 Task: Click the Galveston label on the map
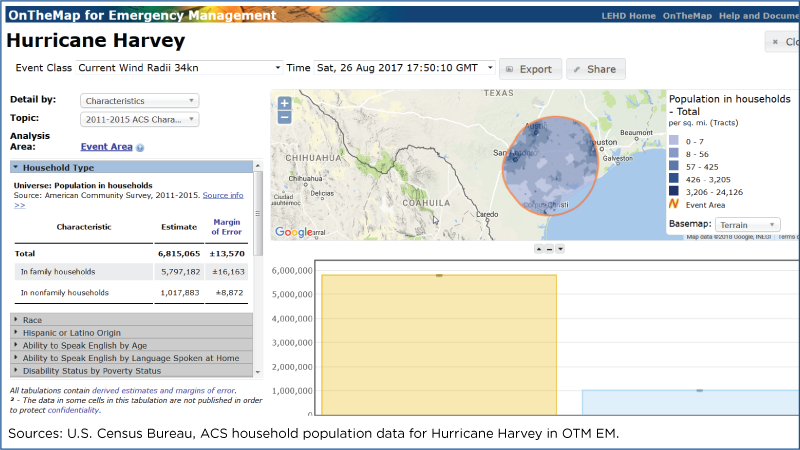pyautogui.click(x=618, y=159)
